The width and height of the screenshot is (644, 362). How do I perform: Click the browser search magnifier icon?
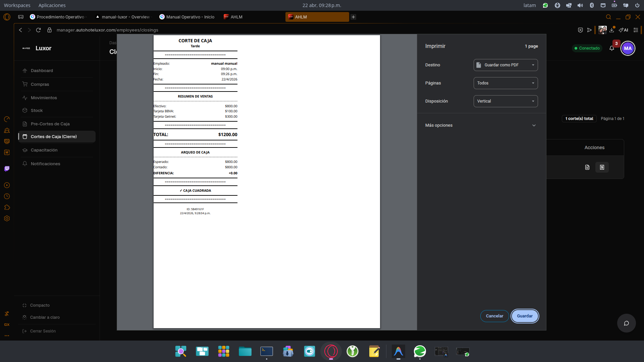[x=608, y=17]
